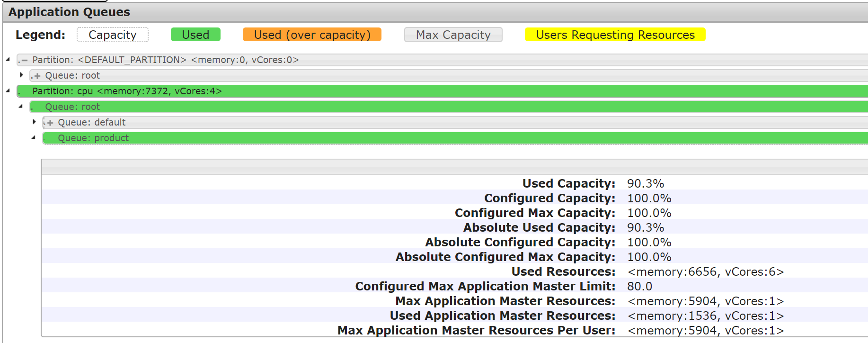Collapse arrow beside green Queue root

point(21,106)
